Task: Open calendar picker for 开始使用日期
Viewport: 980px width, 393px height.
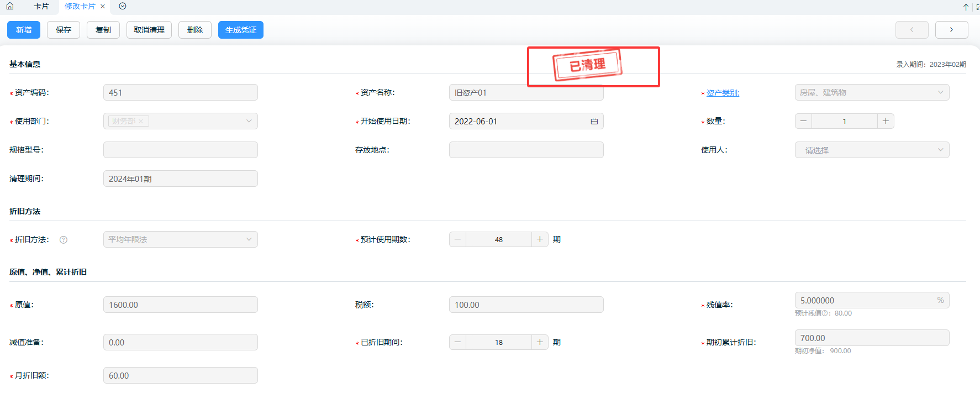Action: click(594, 122)
